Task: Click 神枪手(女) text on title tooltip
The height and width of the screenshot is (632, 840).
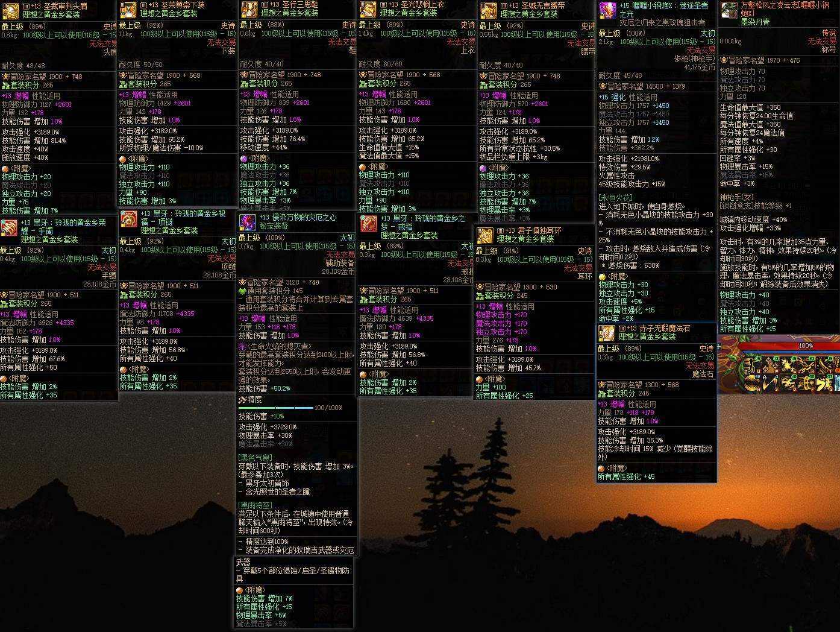Action: point(737,197)
